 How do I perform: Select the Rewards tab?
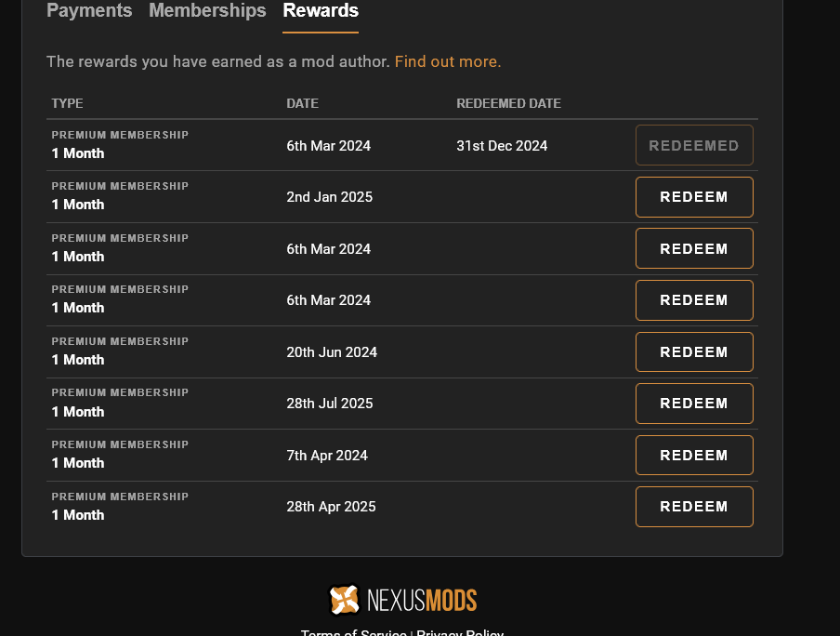[x=321, y=11]
